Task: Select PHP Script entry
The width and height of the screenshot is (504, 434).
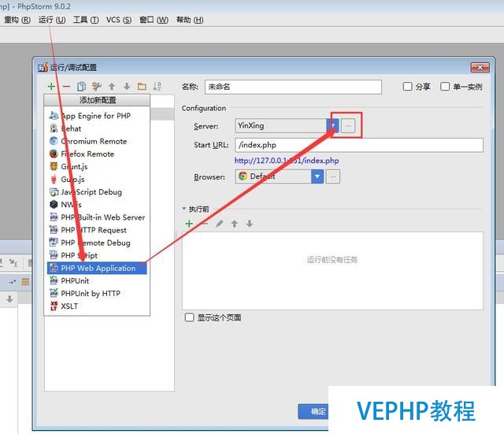Action: pyautogui.click(x=97, y=255)
